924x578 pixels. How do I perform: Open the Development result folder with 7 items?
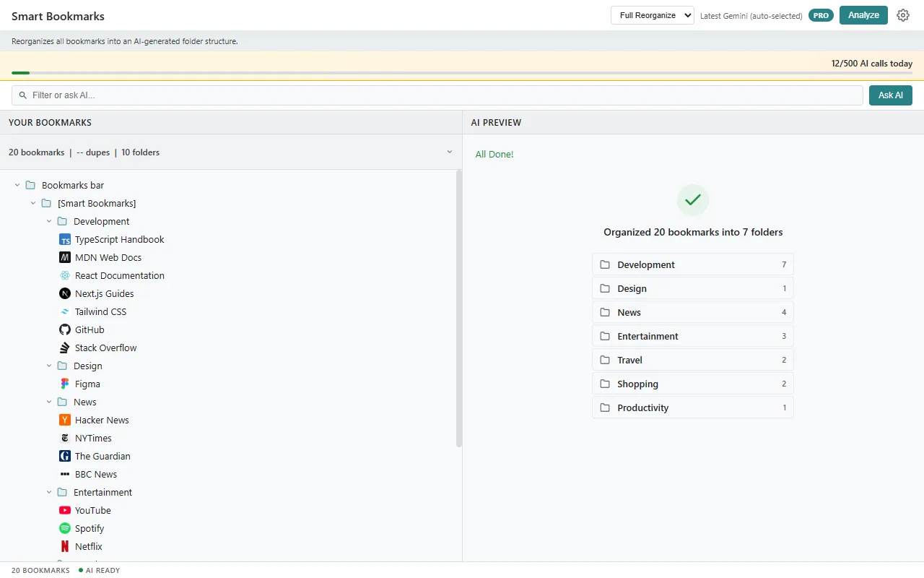(x=693, y=264)
